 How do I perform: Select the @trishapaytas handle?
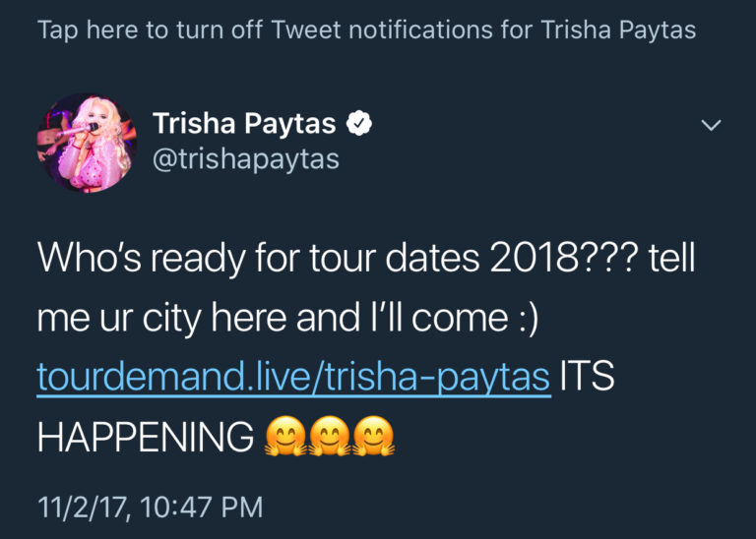[245, 158]
